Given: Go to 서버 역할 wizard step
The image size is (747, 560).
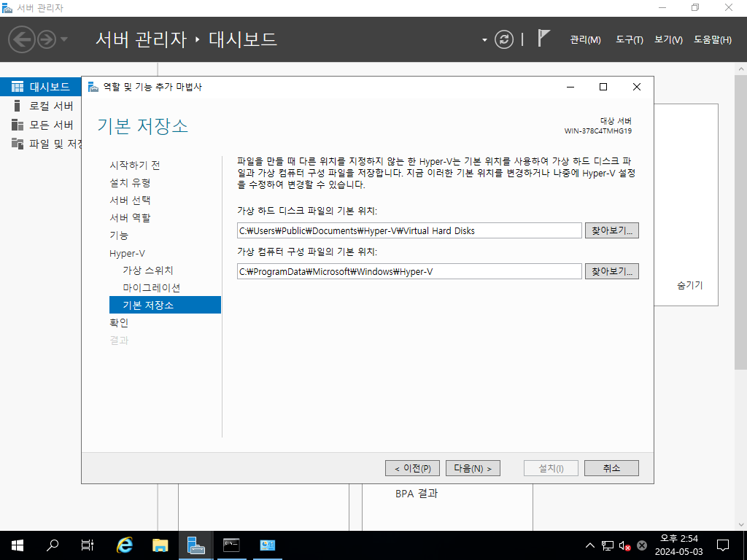Looking at the screenshot, I should 130,217.
